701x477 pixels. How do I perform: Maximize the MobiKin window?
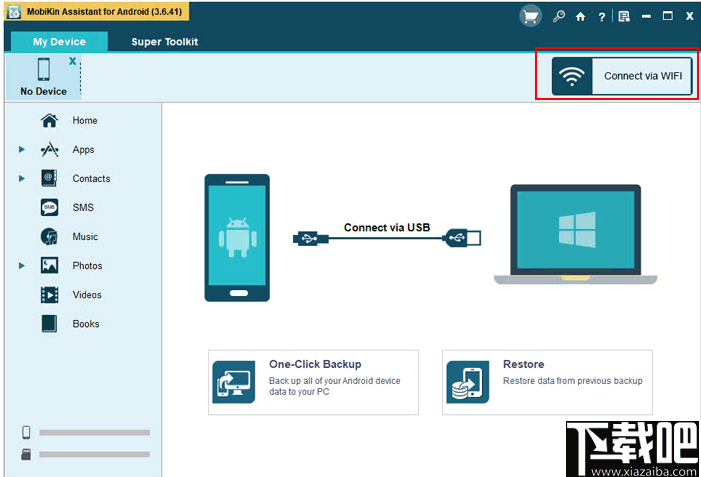(667, 17)
